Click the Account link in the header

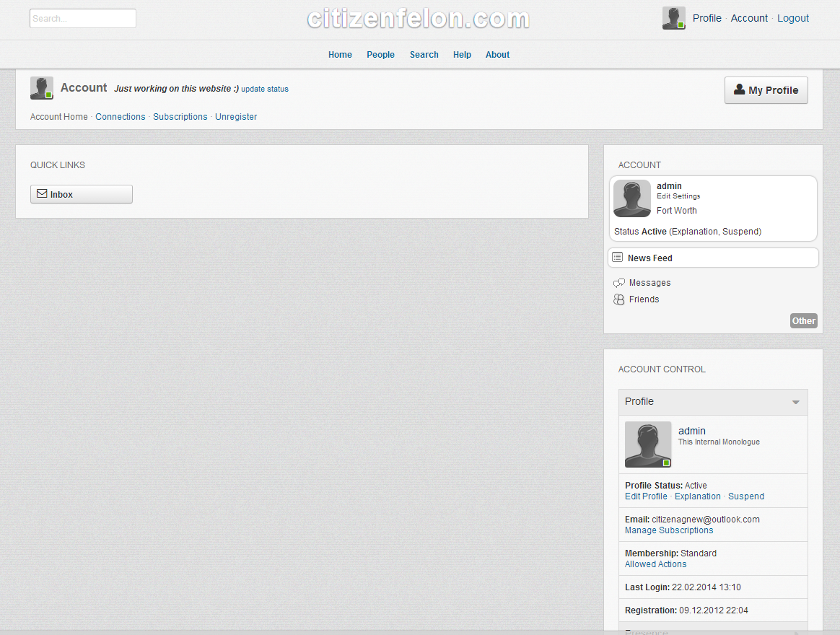pyautogui.click(x=749, y=18)
